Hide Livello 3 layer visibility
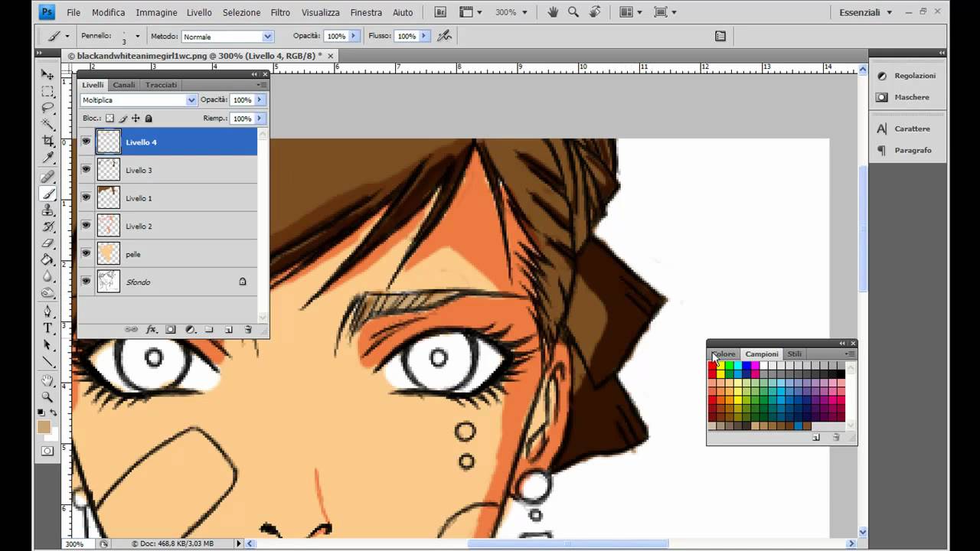The width and height of the screenshot is (980, 551). pos(86,170)
